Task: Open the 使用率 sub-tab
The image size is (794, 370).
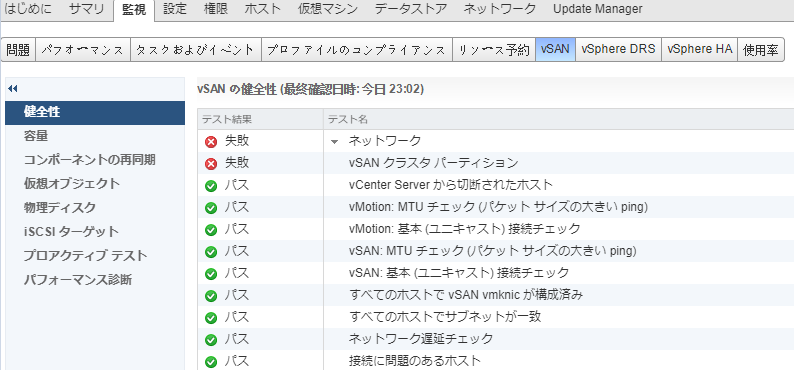Action: pyautogui.click(x=761, y=50)
